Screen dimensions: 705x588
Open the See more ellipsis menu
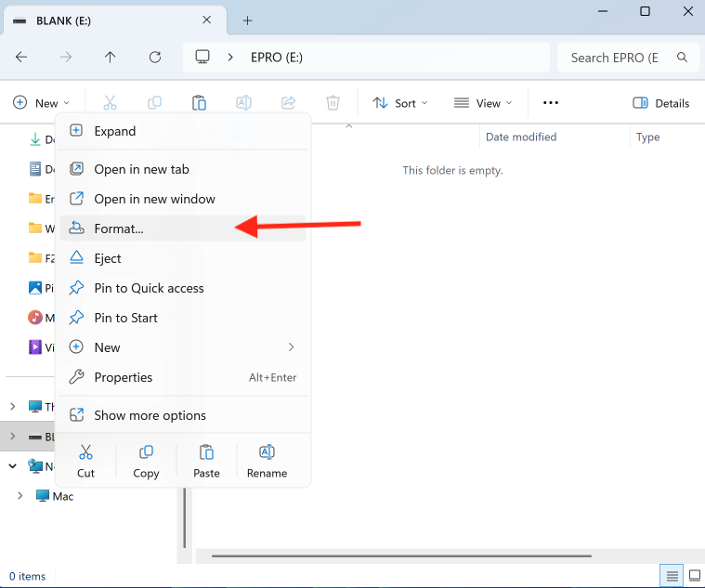pyautogui.click(x=550, y=103)
